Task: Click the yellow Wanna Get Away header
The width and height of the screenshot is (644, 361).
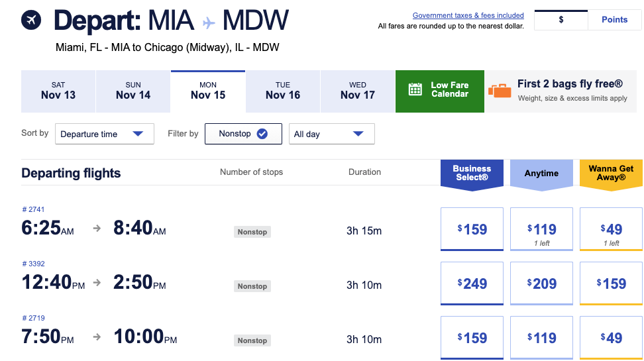Action: click(x=611, y=174)
